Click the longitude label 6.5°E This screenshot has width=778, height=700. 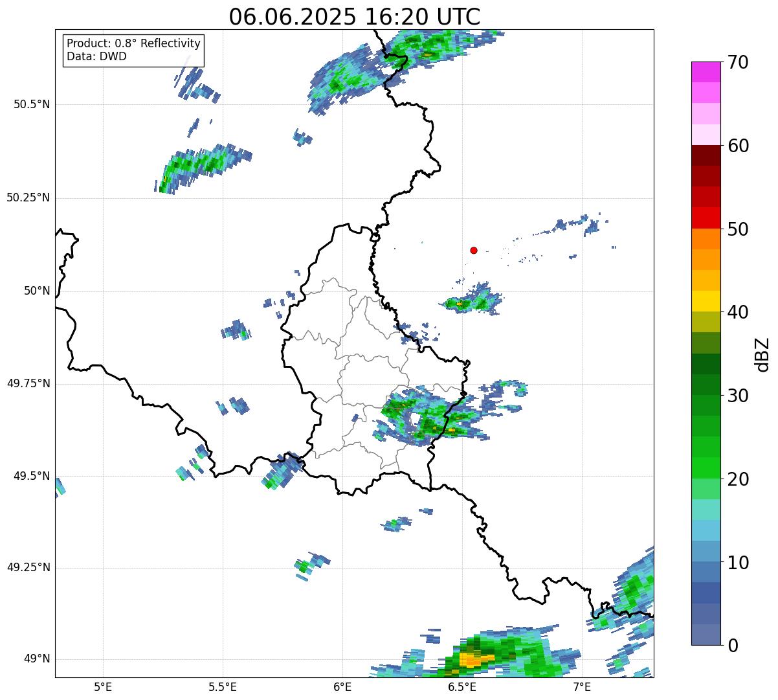click(x=462, y=686)
